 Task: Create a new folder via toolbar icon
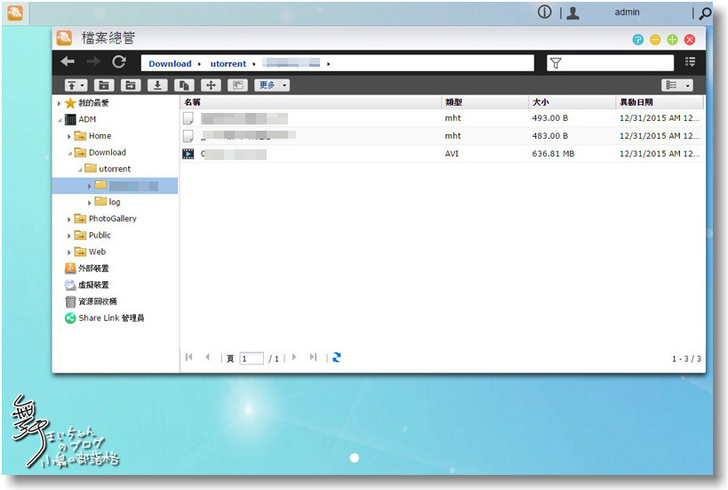[x=104, y=85]
